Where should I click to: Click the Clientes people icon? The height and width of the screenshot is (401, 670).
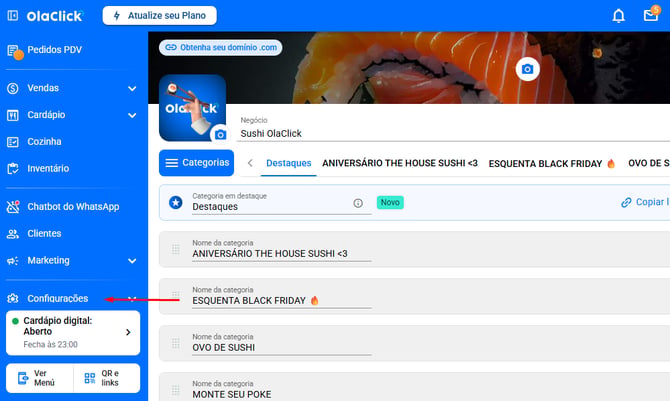click(13, 234)
